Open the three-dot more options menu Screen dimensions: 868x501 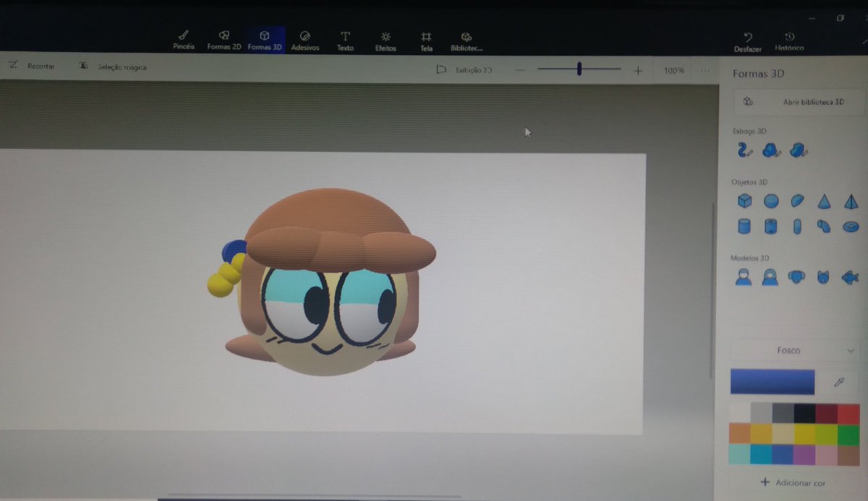point(705,71)
